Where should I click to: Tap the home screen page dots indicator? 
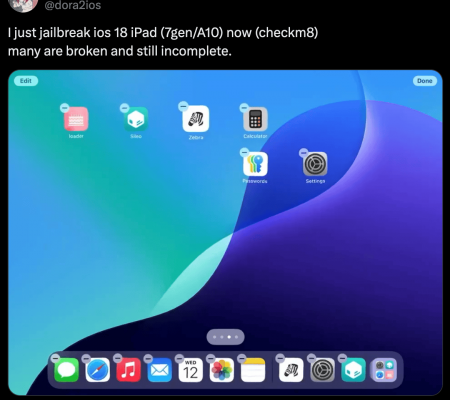(226, 337)
